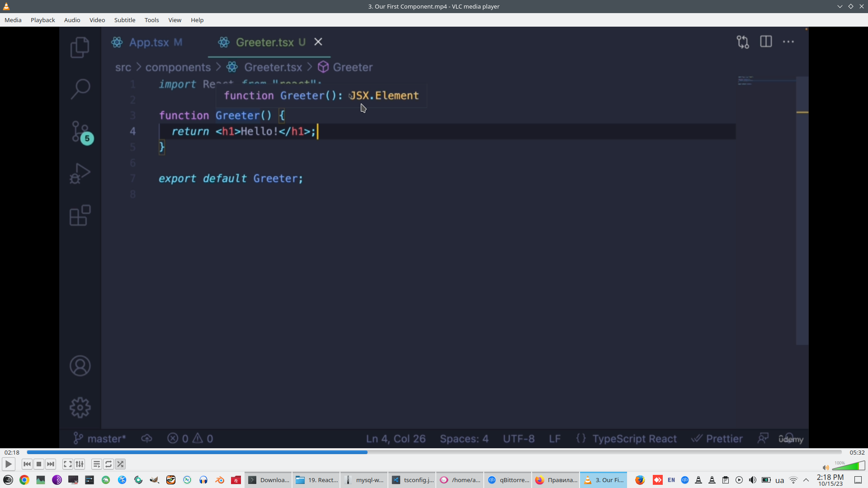Seek in the video progress bar
Image resolution: width=868 pixels, height=488 pixels.
click(434, 452)
